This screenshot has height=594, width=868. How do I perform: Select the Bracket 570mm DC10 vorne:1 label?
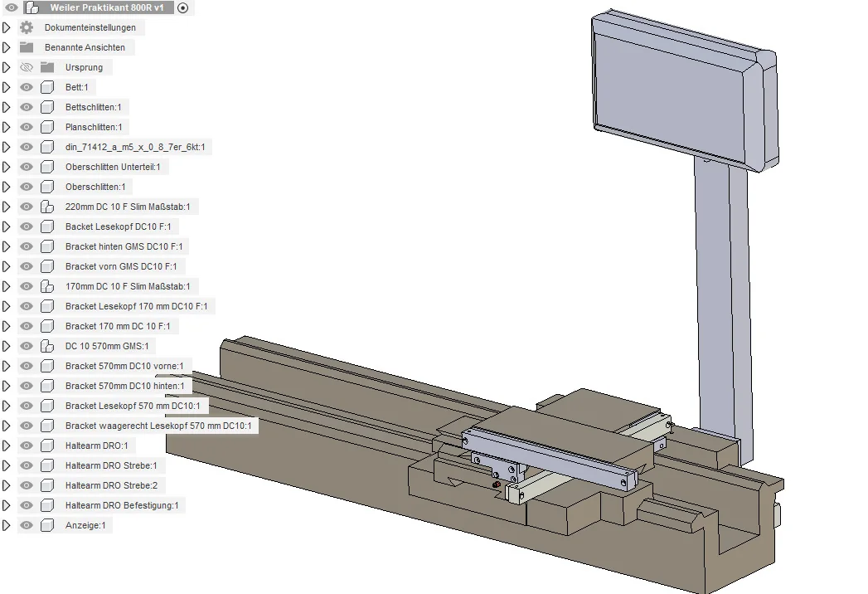coord(124,366)
